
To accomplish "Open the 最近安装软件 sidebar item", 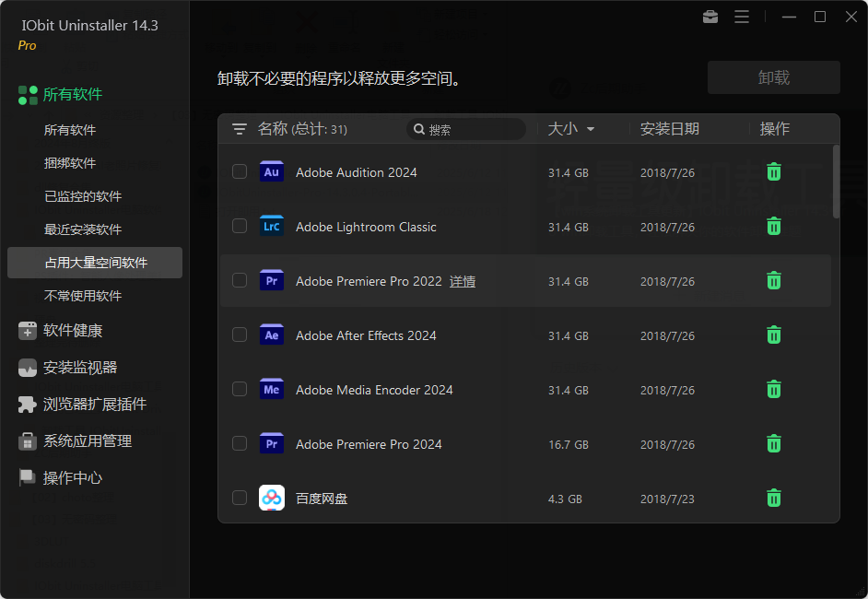I will pyautogui.click(x=83, y=229).
